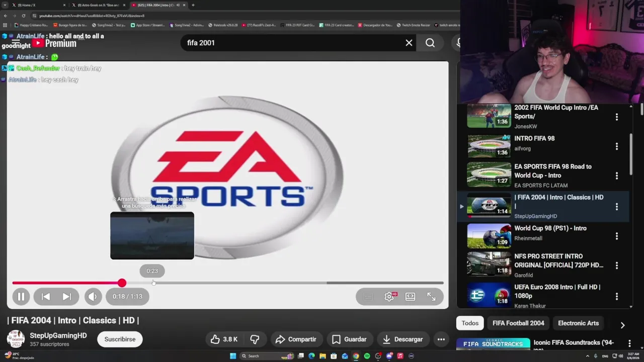Open StepUpGamingHD channel avatar
The height and width of the screenshot is (362, 644).
(16, 339)
